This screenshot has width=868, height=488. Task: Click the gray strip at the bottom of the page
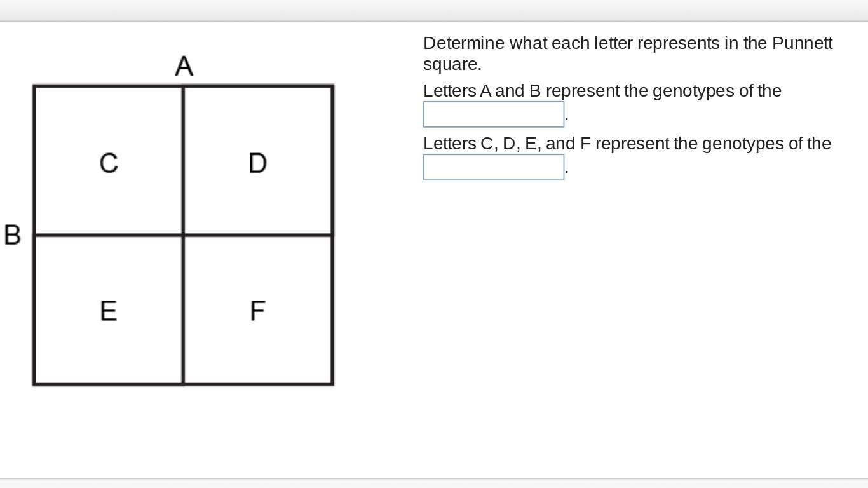coord(434,484)
